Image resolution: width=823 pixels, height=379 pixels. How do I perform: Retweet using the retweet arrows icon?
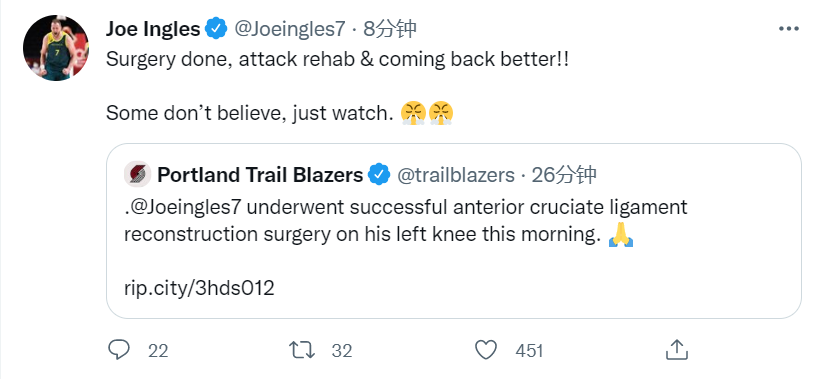302,350
